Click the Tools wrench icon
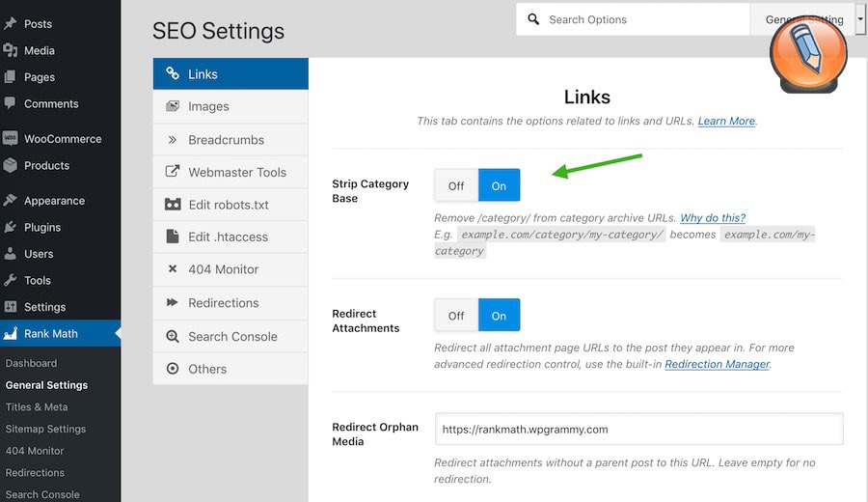 [10, 280]
